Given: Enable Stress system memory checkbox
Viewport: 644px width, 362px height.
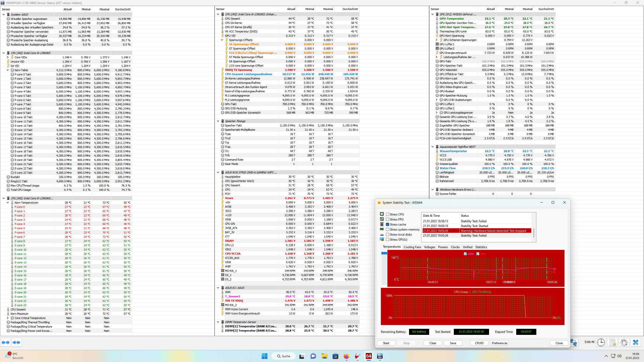Looking at the screenshot, I should coord(388,230).
